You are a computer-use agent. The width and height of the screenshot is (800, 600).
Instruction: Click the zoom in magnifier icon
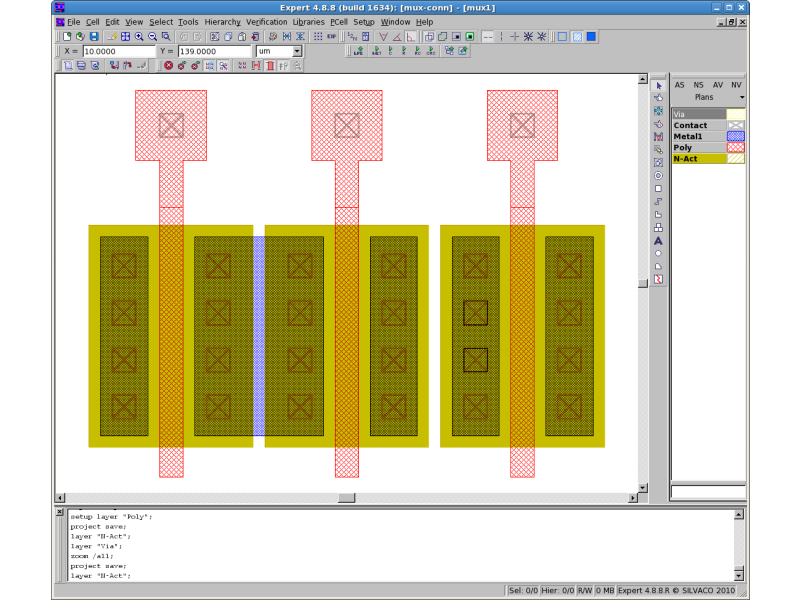click(x=139, y=37)
